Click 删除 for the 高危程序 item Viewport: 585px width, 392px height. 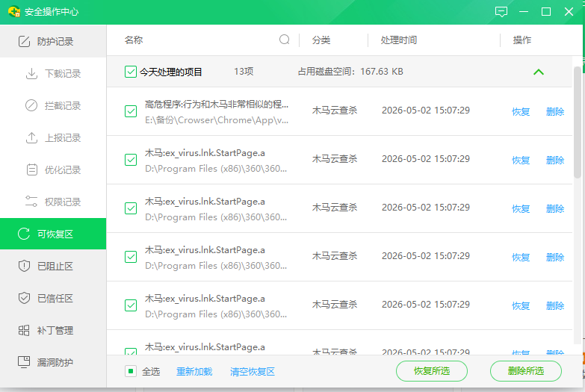(x=555, y=111)
